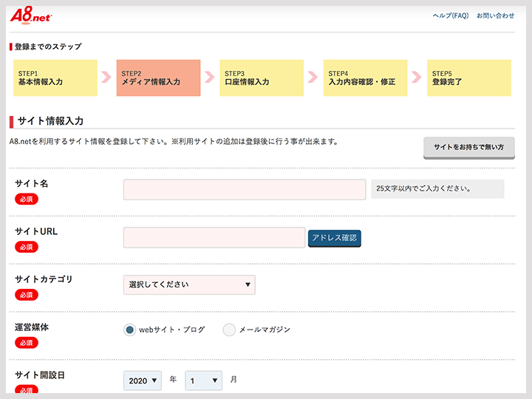Select the webサイト・ブログ radio button
The image size is (532, 399).
(129, 330)
